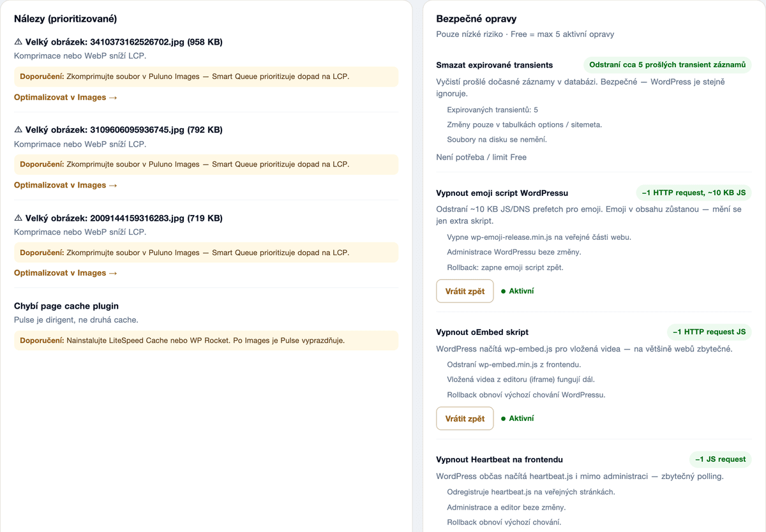Image resolution: width=766 pixels, height=532 pixels.
Task: Click 'Pulse je dirigent, ne druhá cache.'
Action: 76,320
